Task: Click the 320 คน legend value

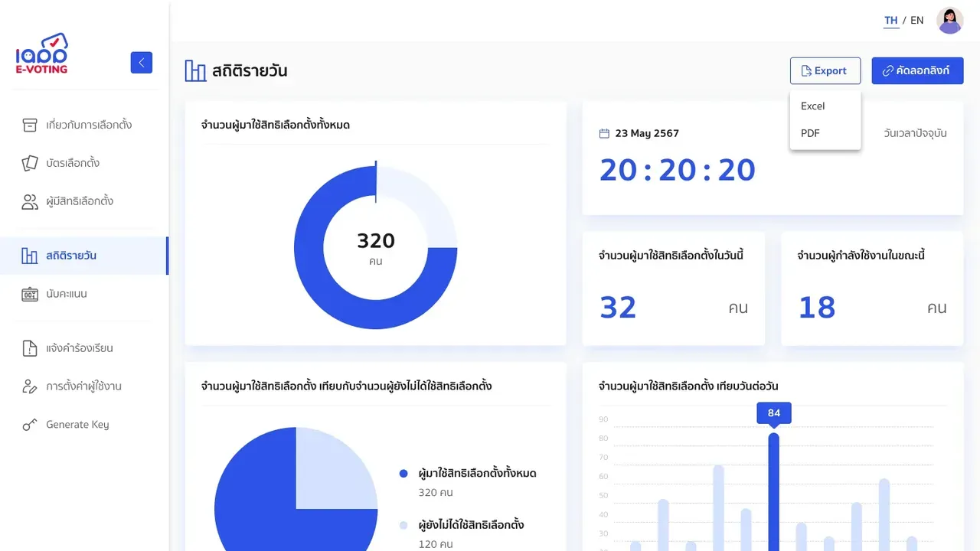Action: pyautogui.click(x=436, y=492)
